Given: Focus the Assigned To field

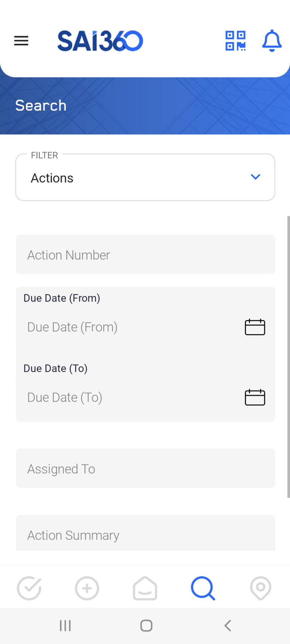Looking at the screenshot, I should [x=145, y=468].
